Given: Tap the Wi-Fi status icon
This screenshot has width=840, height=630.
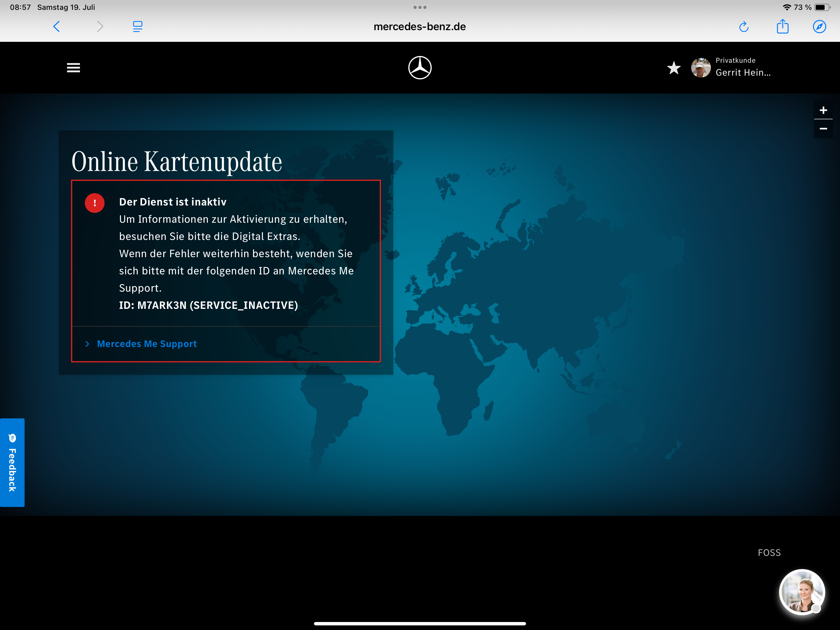Looking at the screenshot, I should pos(787,7).
